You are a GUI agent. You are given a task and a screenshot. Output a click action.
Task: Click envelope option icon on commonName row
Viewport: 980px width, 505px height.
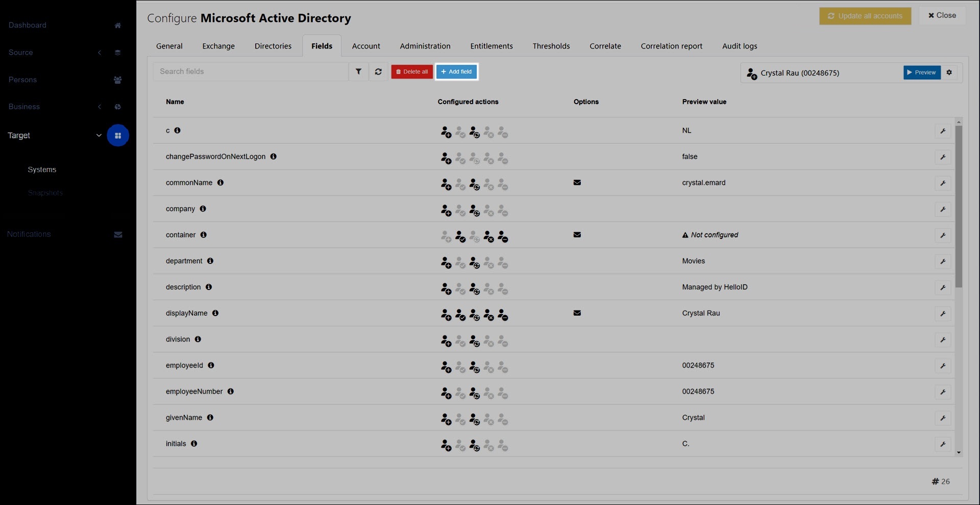(577, 182)
